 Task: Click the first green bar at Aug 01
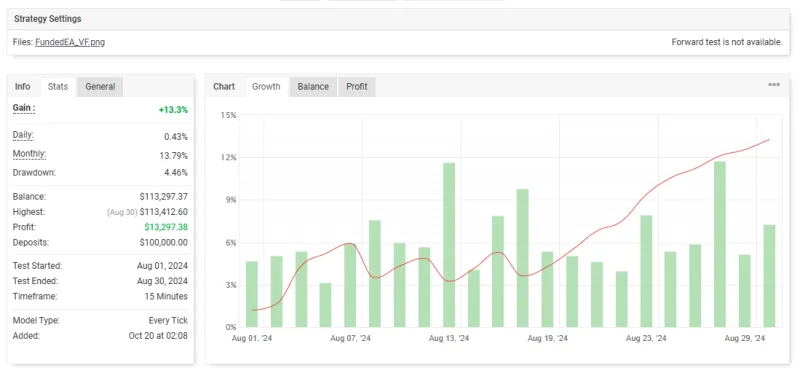(x=252, y=294)
